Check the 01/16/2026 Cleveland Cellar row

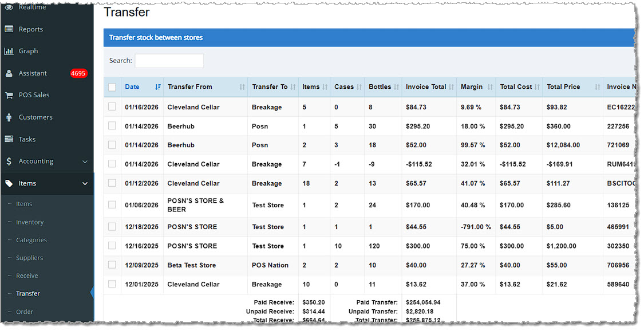point(112,107)
